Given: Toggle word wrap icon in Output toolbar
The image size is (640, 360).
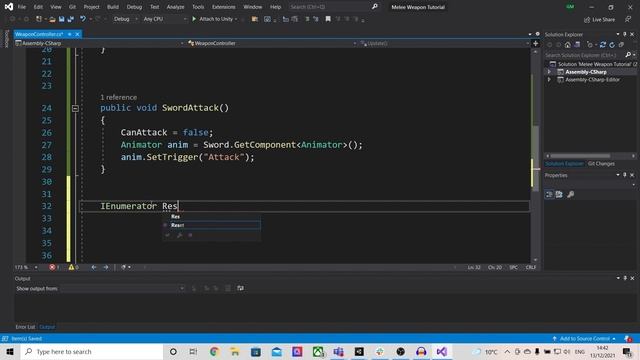Looking at the screenshot, I should [240, 288].
